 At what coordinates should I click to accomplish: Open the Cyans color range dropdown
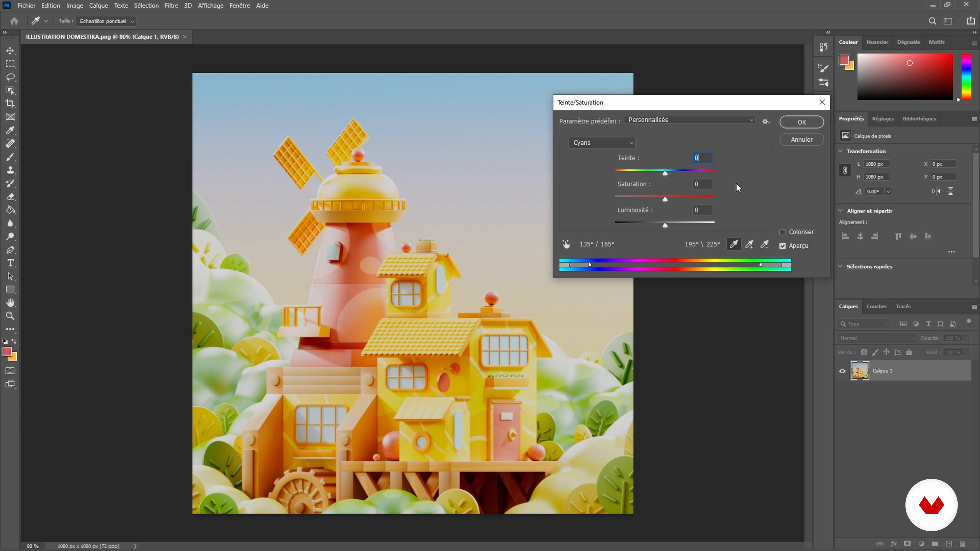click(602, 143)
